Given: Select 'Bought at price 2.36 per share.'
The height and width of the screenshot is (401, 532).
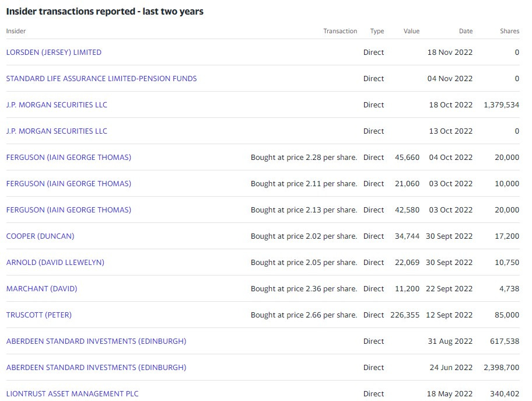Looking at the screenshot, I should (x=304, y=288).
